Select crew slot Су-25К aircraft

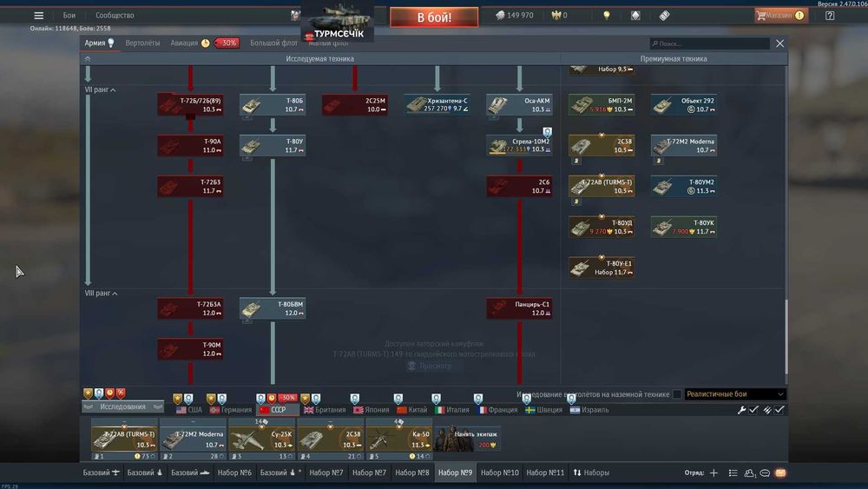tap(262, 439)
